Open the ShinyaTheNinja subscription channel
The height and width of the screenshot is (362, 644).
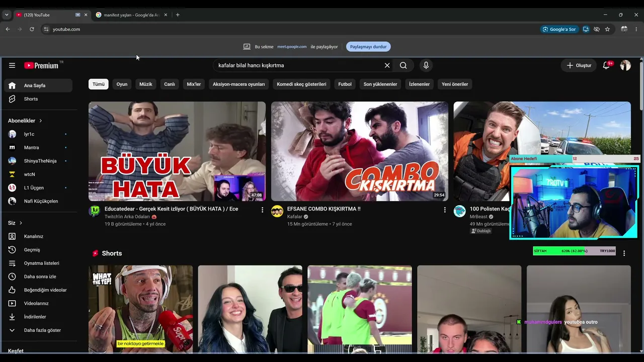click(38, 161)
